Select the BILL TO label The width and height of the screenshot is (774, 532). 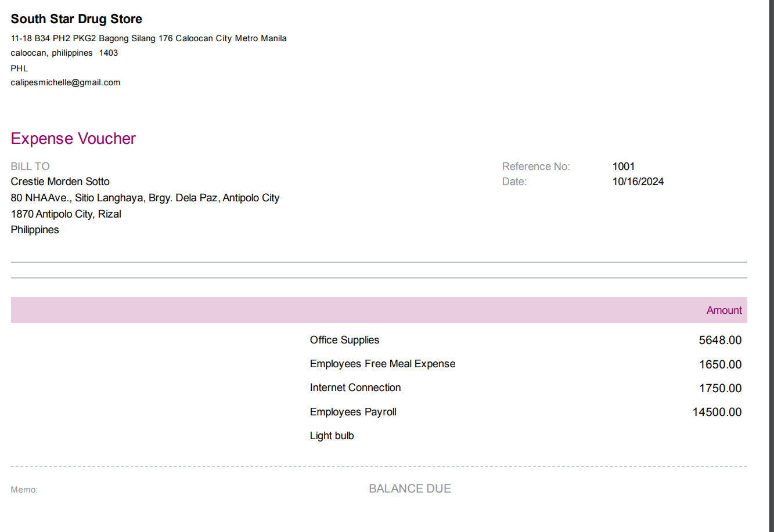[30, 167]
